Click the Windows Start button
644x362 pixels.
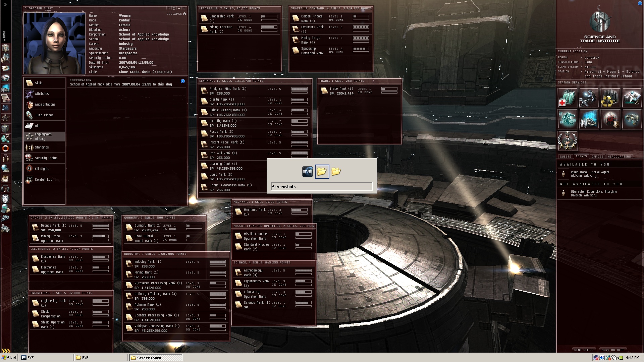coord(9,358)
